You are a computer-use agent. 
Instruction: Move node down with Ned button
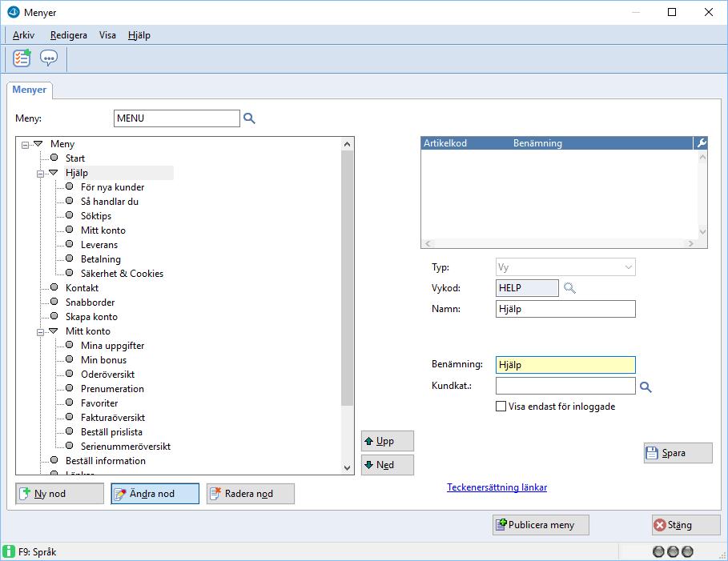click(387, 465)
